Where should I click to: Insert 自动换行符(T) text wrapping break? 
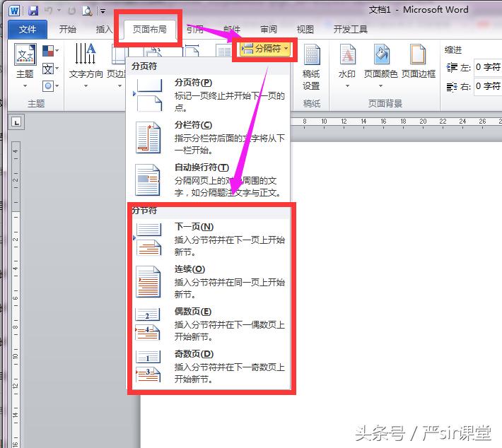(x=208, y=180)
